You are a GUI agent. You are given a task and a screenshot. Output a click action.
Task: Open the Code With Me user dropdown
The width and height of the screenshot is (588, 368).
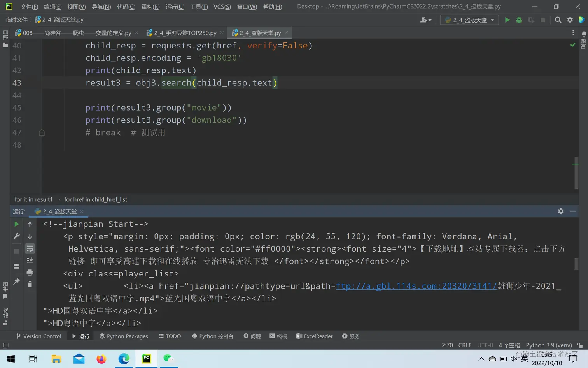[426, 20]
